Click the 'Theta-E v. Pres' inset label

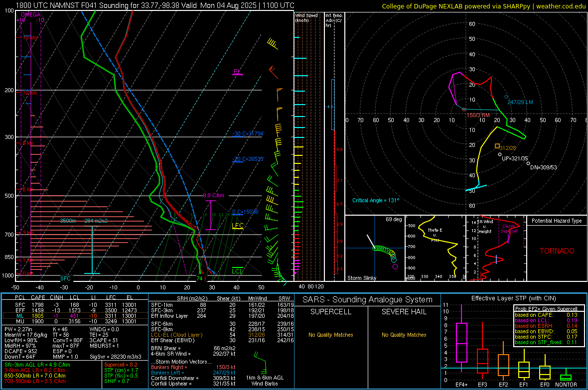pyautogui.click(x=435, y=235)
